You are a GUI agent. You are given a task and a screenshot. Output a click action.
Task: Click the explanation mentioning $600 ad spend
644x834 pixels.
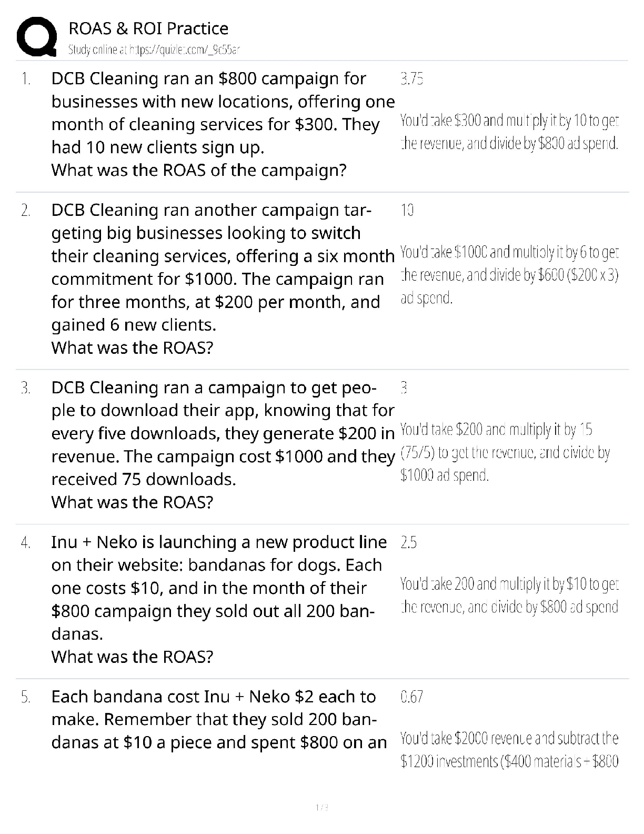pyautogui.click(x=509, y=275)
